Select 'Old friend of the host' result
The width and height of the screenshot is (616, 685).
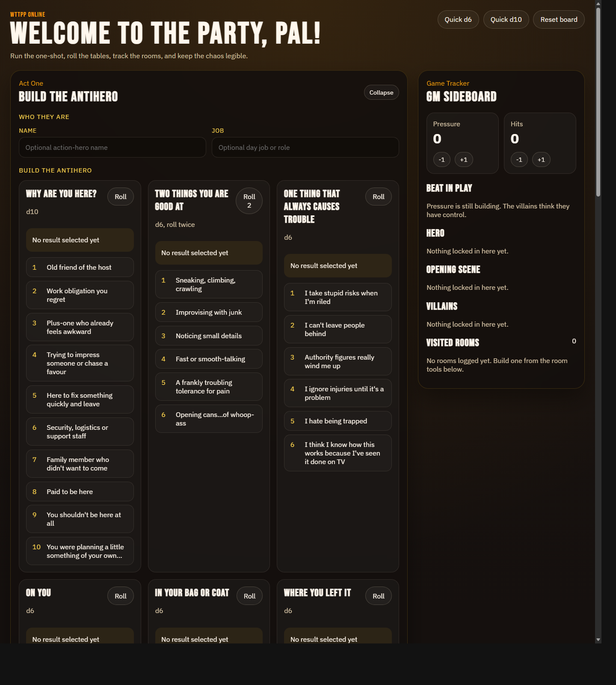tap(80, 267)
